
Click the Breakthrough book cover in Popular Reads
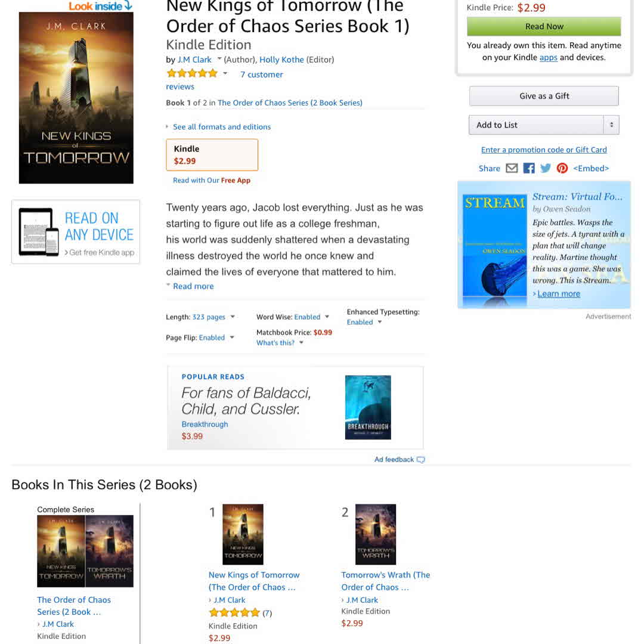(368, 407)
